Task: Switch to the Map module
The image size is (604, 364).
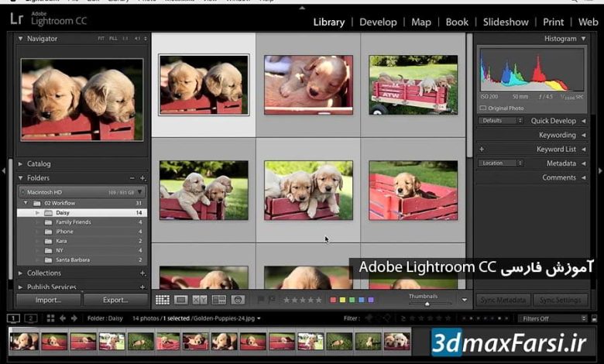Action: [421, 22]
